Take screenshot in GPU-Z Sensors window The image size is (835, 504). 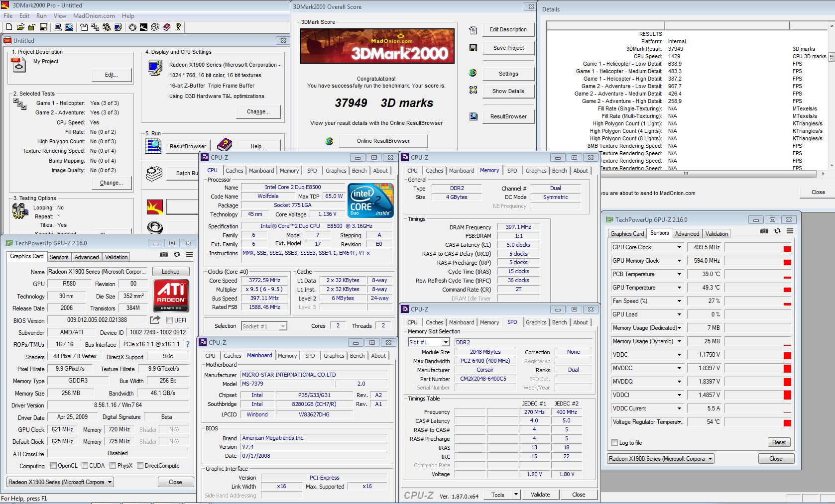pyautogui.click(x=764, y=231)
